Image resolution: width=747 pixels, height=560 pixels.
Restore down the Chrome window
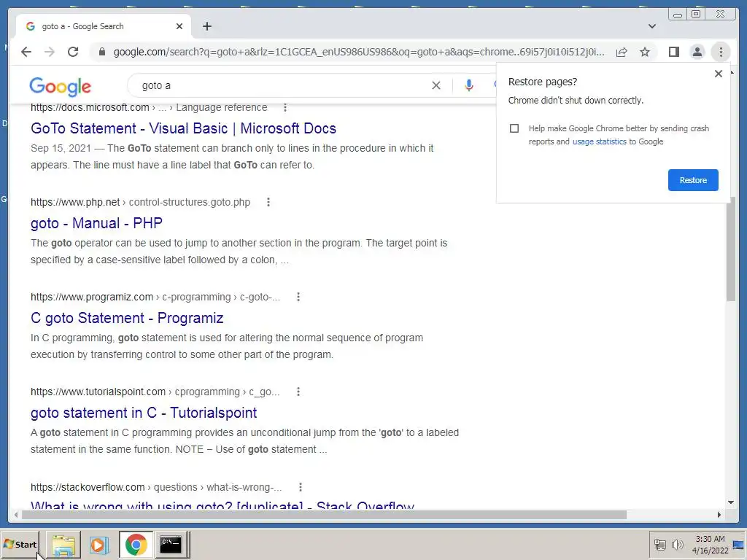(x=696, y=15)
